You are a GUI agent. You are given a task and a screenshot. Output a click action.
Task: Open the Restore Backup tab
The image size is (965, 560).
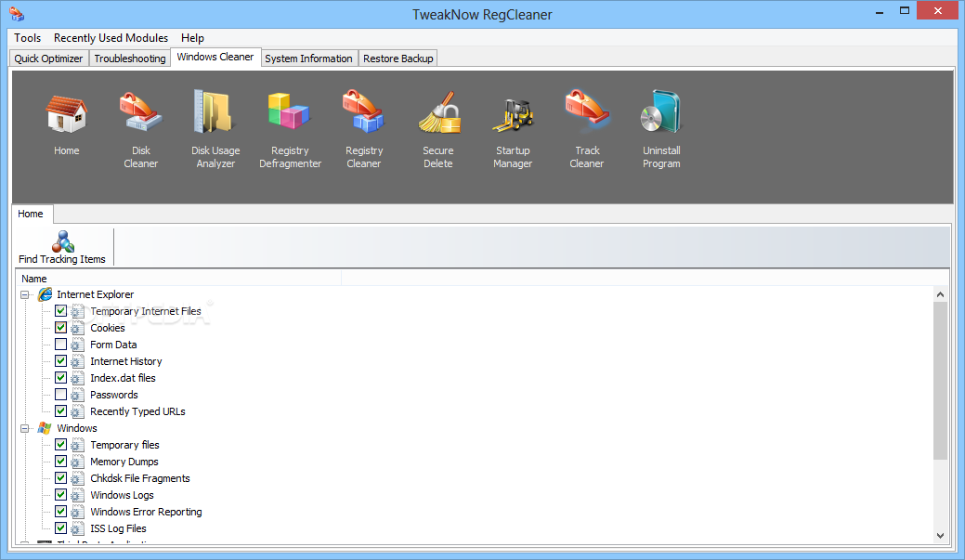[398, 59]
